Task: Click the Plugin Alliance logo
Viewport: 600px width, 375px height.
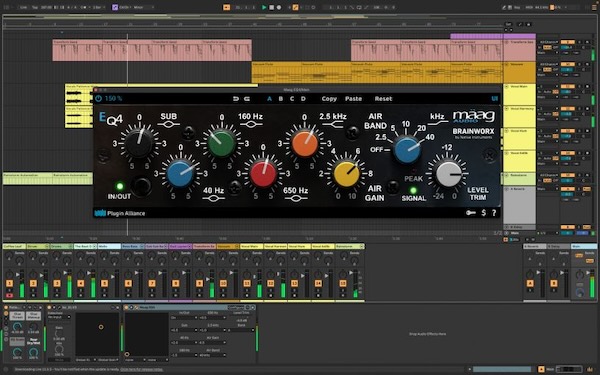Action: [120, 213]
